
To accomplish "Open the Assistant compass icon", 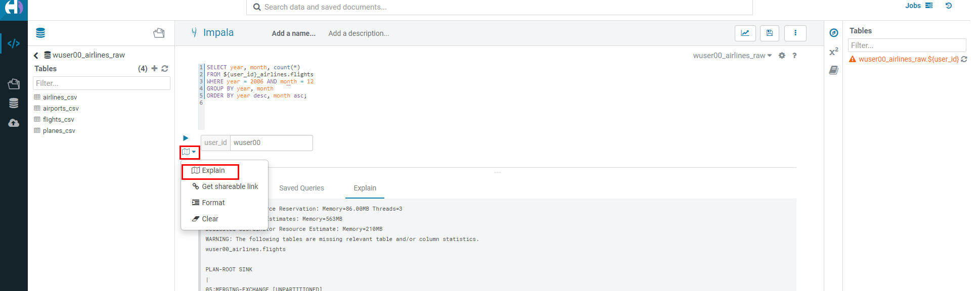I will pyautogui.click(x=834, y=33).
